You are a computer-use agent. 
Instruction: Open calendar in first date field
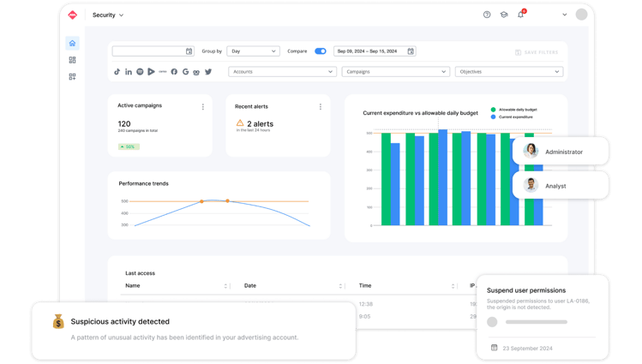click(189, 51)
